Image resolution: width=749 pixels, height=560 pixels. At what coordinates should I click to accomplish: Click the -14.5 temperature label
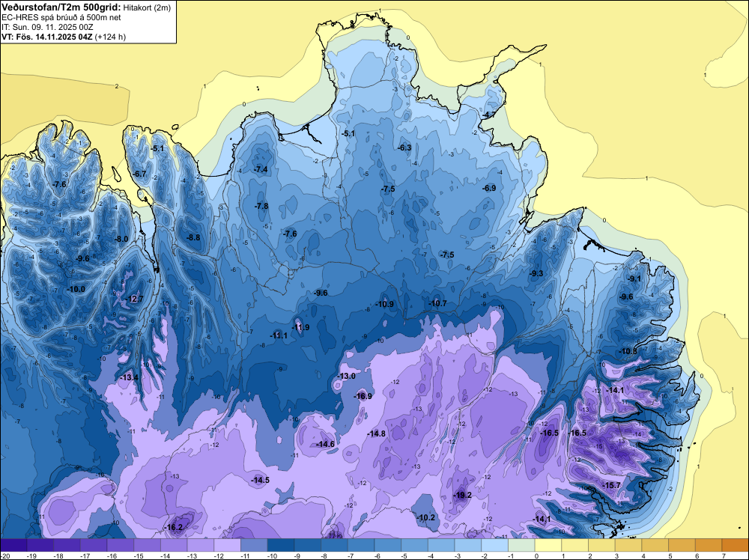click(x=261, y=480)
